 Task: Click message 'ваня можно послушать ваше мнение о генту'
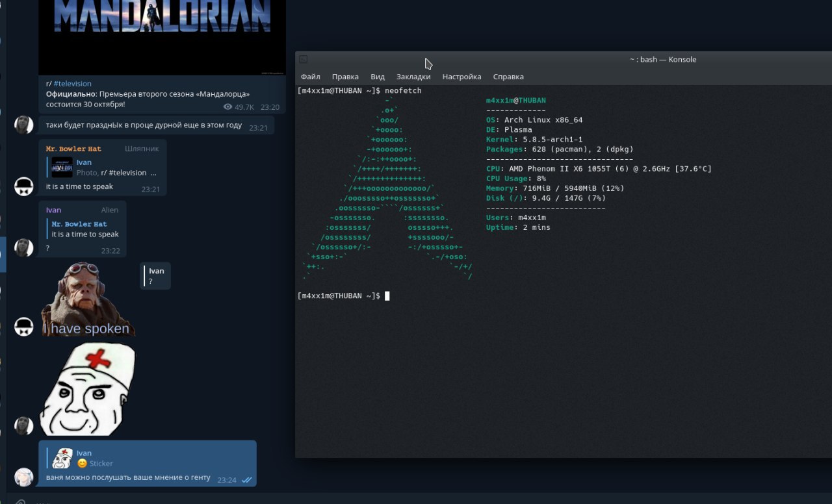point(128,477)
